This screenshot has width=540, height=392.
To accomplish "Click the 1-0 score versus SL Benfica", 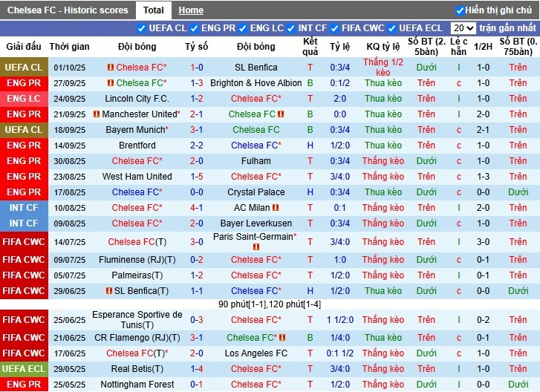I will (197, 68).
